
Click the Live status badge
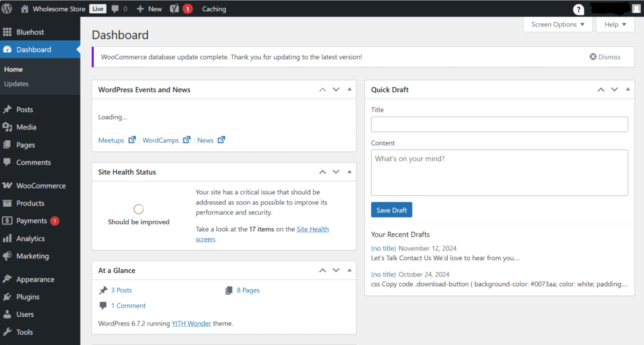(97, 9)
